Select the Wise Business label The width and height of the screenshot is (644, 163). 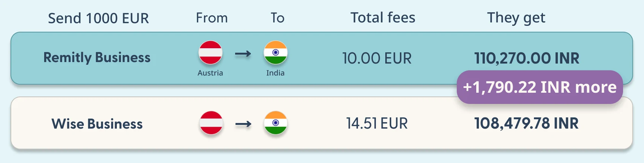(97, 124)
